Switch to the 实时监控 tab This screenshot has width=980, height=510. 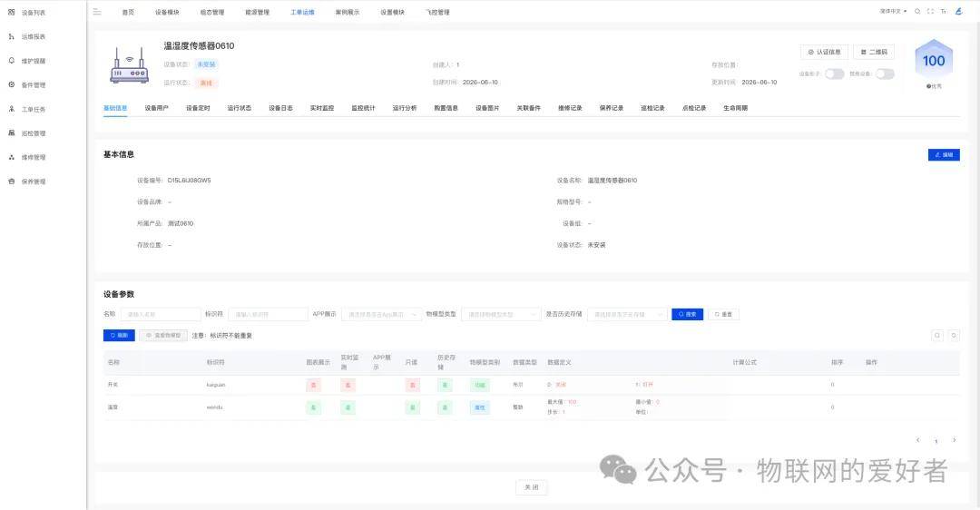(322, 108)
